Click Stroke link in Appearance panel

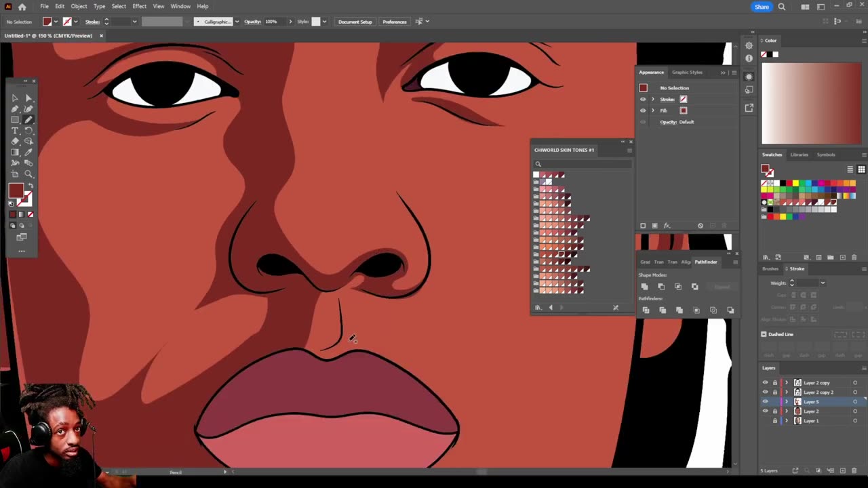click(667, 99)
